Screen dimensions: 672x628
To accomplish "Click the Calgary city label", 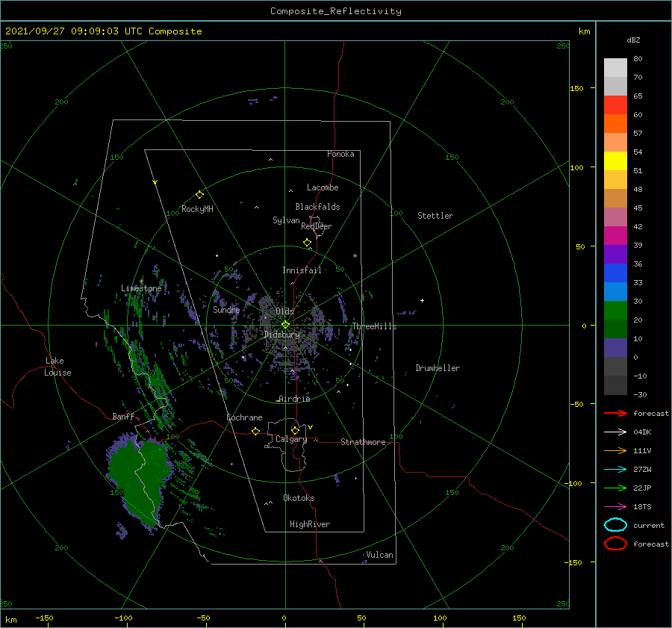I will (291, 439).
